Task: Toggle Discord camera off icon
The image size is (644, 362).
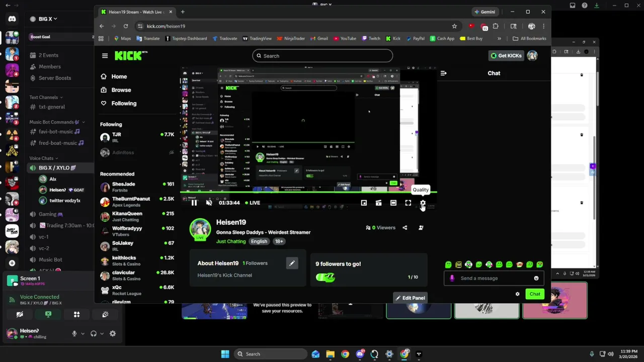Action: tap(20, 314)
